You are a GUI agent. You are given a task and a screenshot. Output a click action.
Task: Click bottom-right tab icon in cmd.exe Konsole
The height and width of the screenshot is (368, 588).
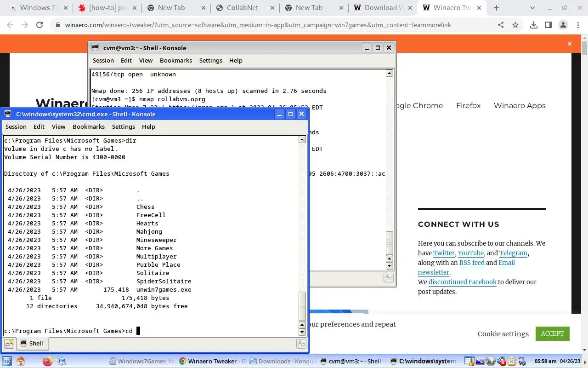tap(301, 343)
